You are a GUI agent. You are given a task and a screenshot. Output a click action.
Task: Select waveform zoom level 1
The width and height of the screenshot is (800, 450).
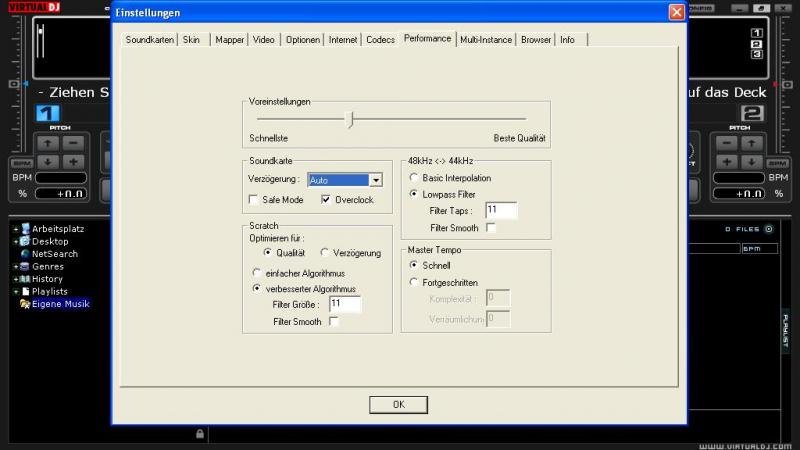coord(757,33)
